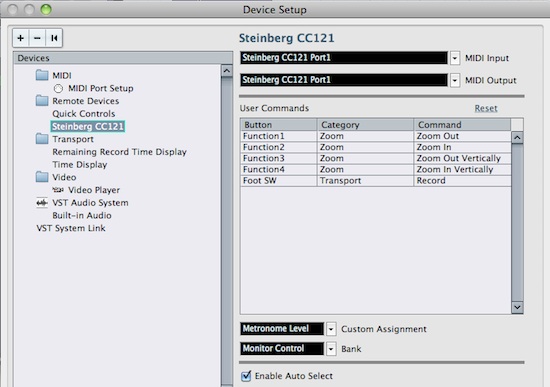Click User Commands scrollbar up arrow

(517, 138)
